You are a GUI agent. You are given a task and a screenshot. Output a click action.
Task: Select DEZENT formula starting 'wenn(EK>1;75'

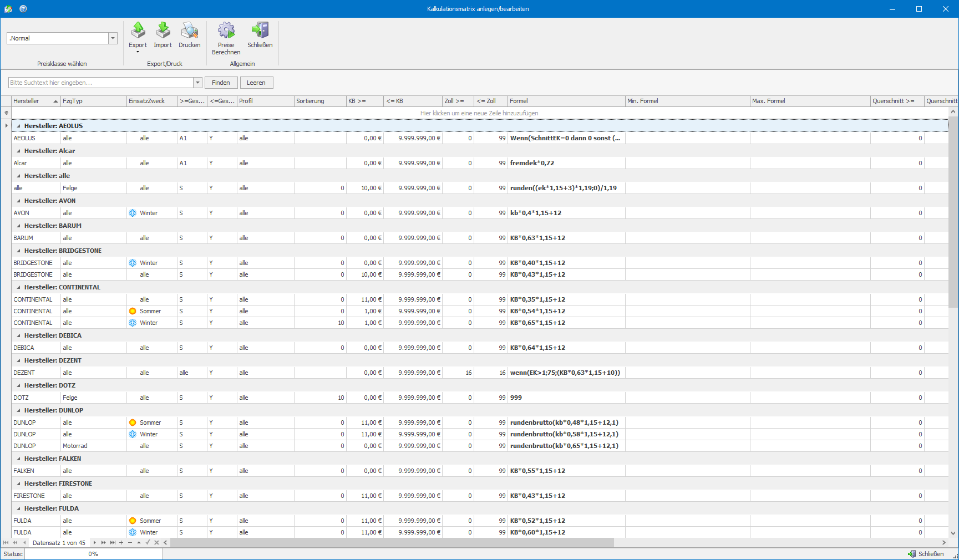click(566, 373)
